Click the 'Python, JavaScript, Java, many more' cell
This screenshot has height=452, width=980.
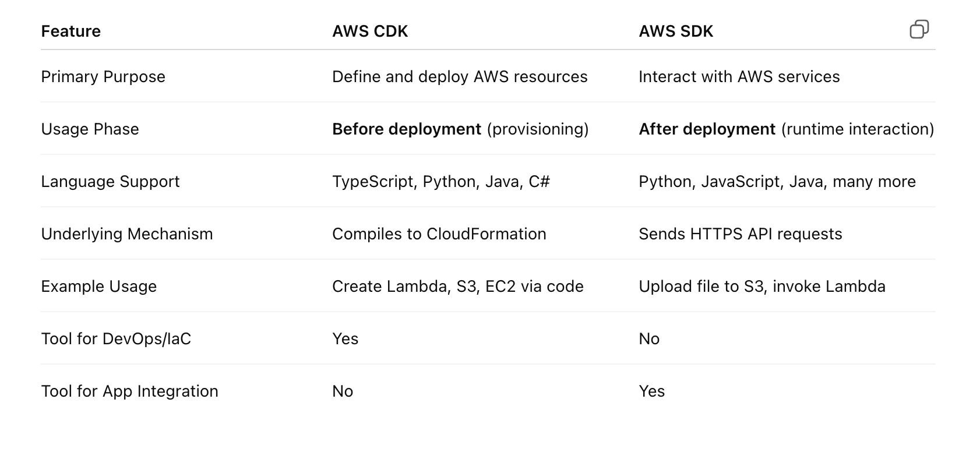tap(777, 182)
